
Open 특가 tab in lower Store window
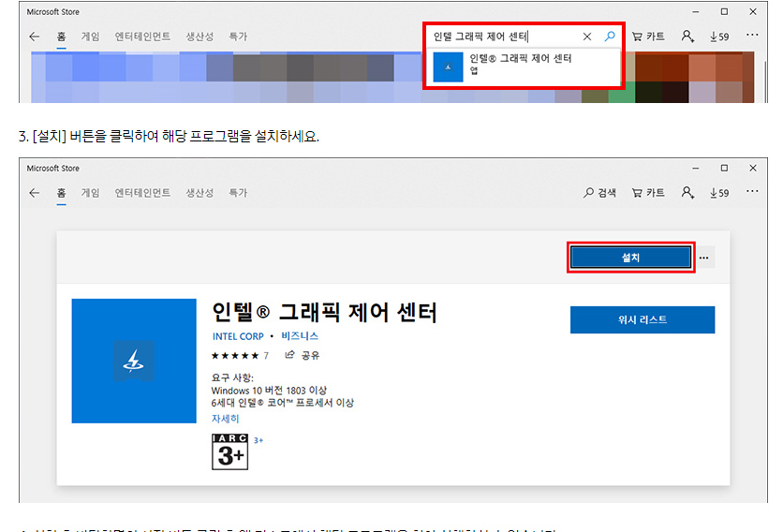coord(238,193)
